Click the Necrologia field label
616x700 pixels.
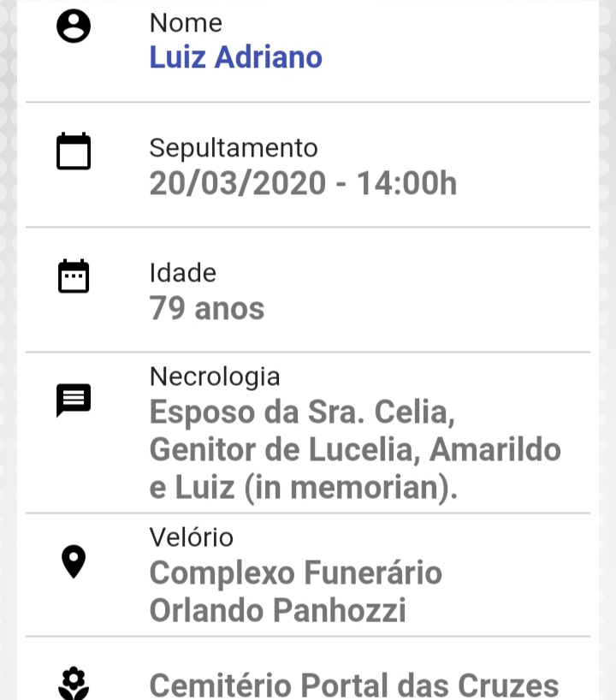coord(215,377)
